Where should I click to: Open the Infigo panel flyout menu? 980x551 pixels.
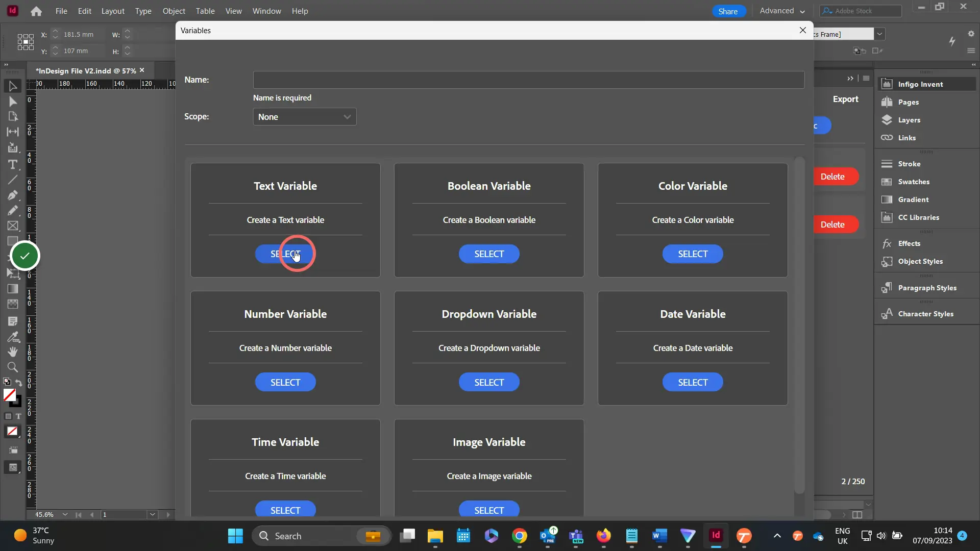pyautogui.click(x=866, y=78)
